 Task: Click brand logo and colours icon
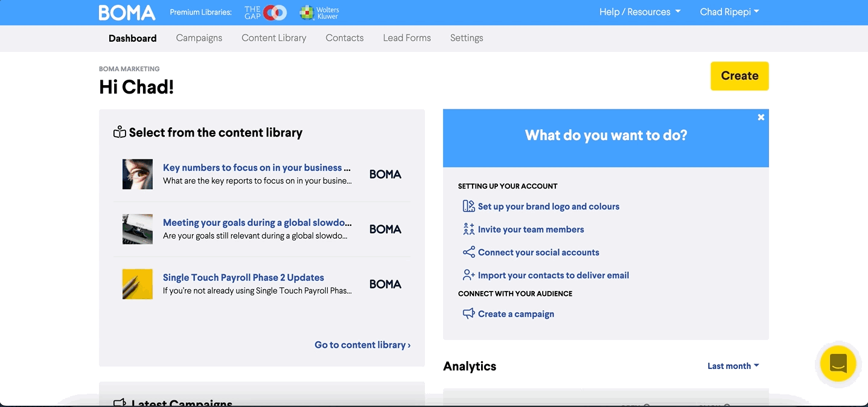click(x=468, y=207)
